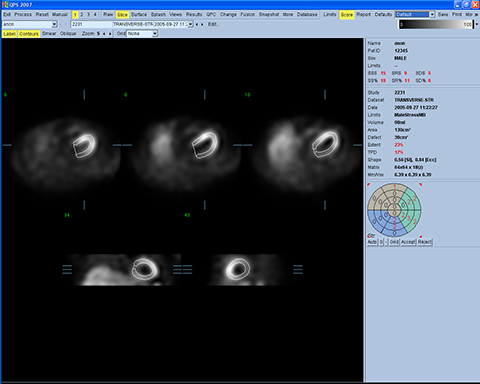Click the Reset button

[x=42, y=14]
